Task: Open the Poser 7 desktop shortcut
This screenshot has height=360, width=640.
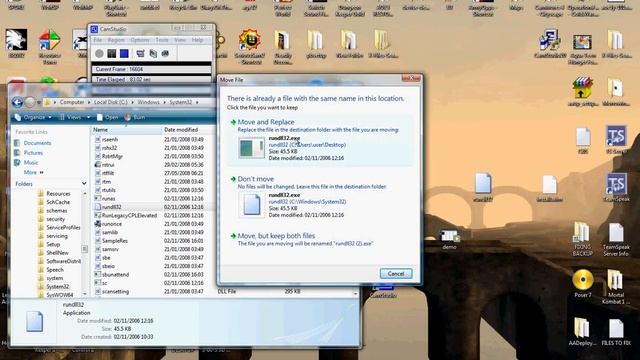Action: point(582,283)
